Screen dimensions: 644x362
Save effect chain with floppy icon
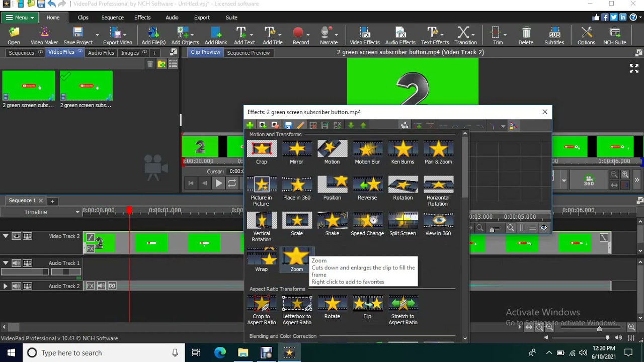pos(288,125)
